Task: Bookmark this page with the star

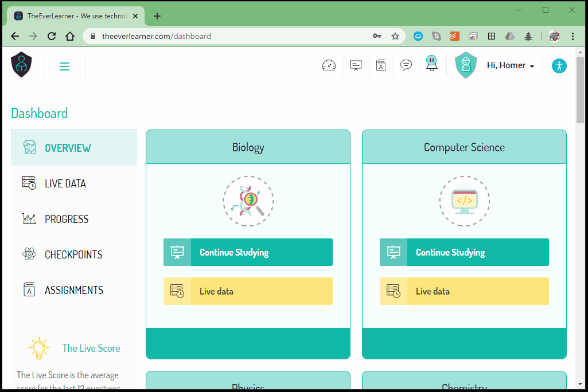Action: [x=395, y=36]
